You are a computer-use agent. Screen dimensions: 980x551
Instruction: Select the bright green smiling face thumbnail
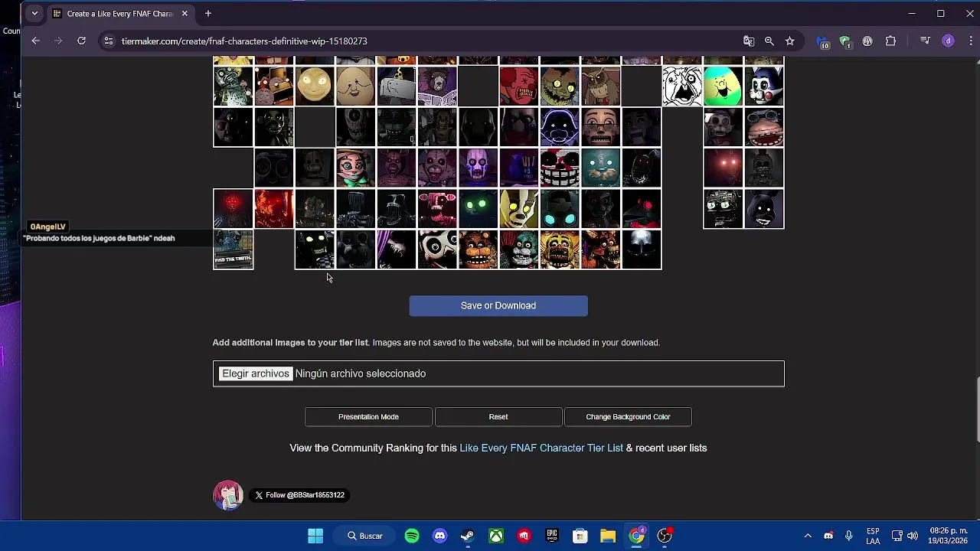pos(723,86)
